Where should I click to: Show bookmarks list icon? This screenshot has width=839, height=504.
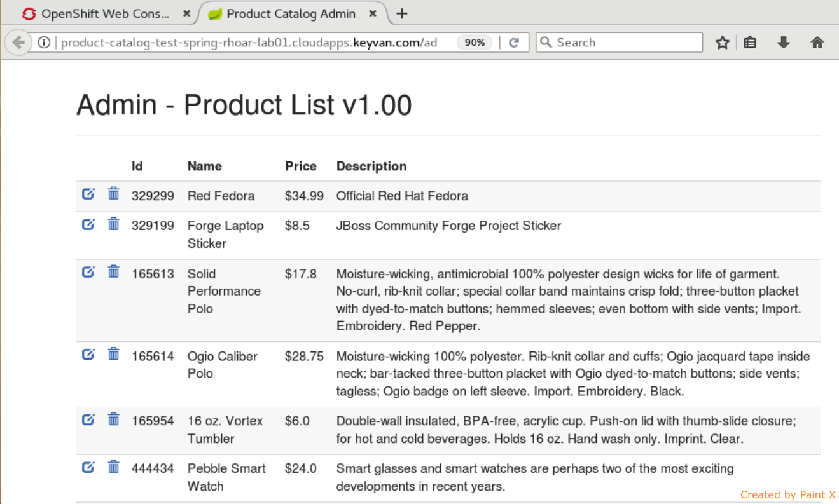click(750, 43)
